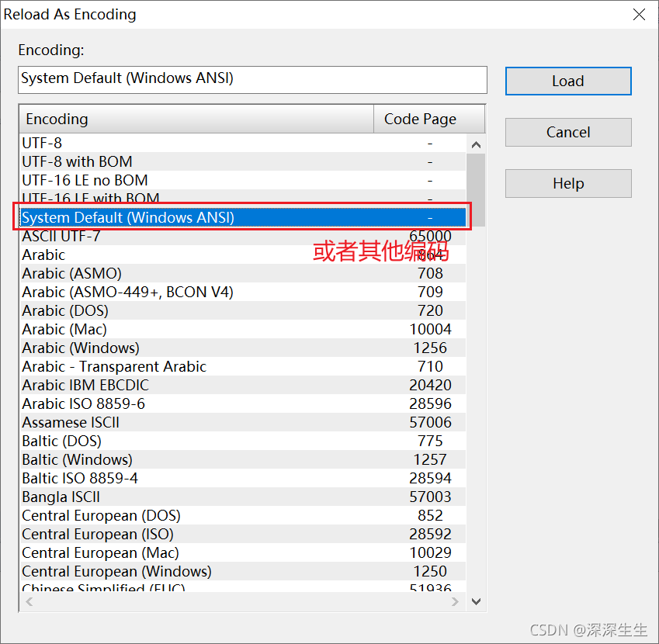Select UTF-16 LE no BOM encoding
Viewport: 659px width, 644px height.
(243, 180)
